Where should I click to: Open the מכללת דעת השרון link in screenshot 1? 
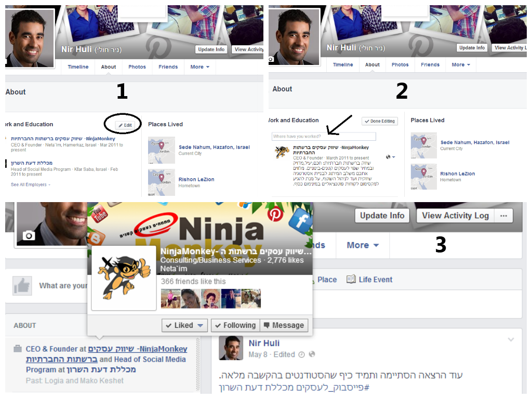point(32,163)
